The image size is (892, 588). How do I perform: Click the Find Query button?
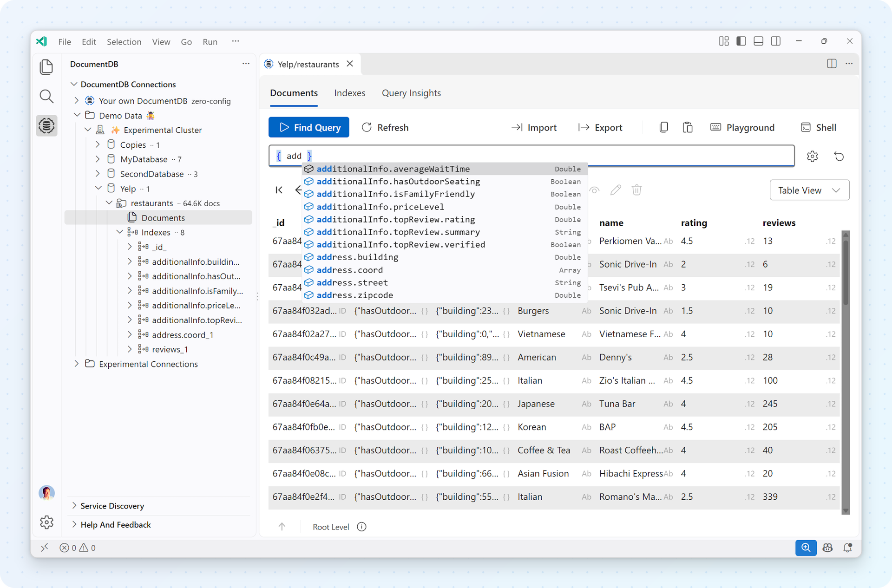[x=309, y=127]
